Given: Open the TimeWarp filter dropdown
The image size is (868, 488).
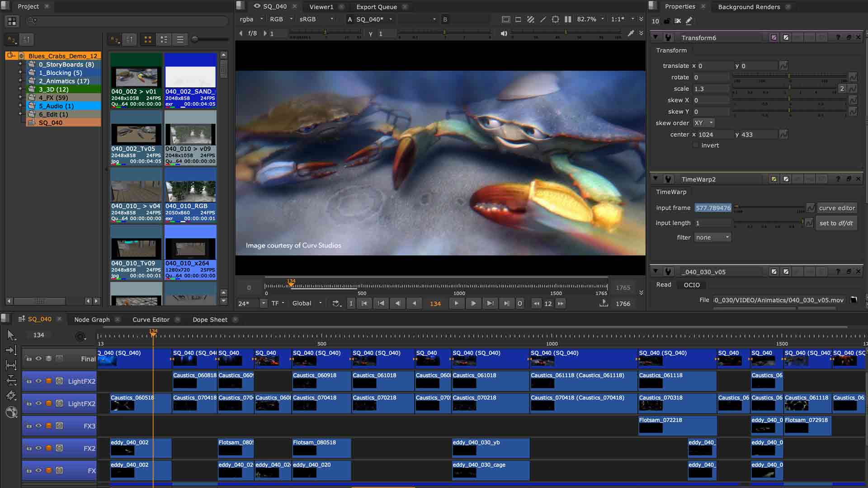Looking at the screenshot, I should click(x=713, y=238).
